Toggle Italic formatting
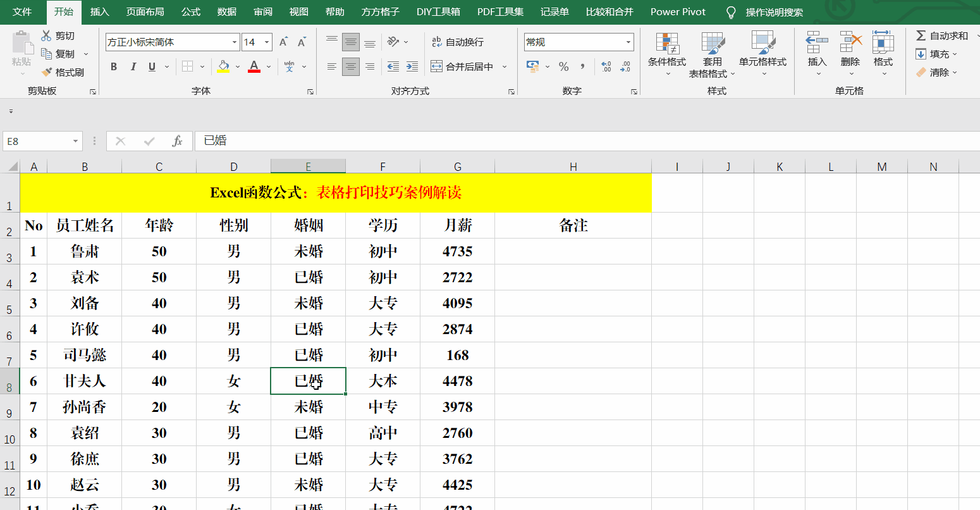980x510 pixels. click(x=133, y=66)
